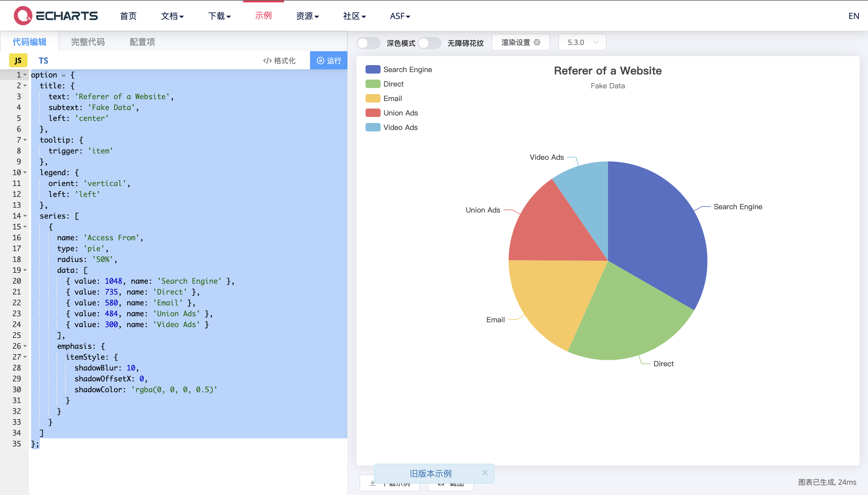The height and width of the screenshot is (495, 868).
Task: Close the old version example banner
Action: point(485,473)
